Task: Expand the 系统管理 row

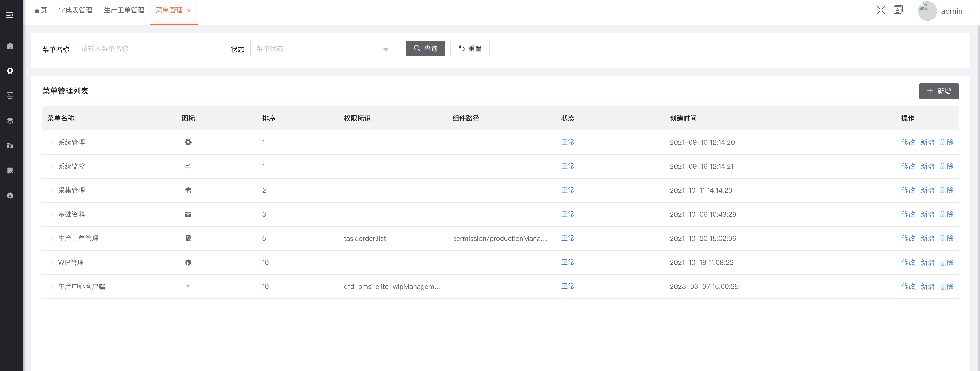Action: [x=52, y=142]
